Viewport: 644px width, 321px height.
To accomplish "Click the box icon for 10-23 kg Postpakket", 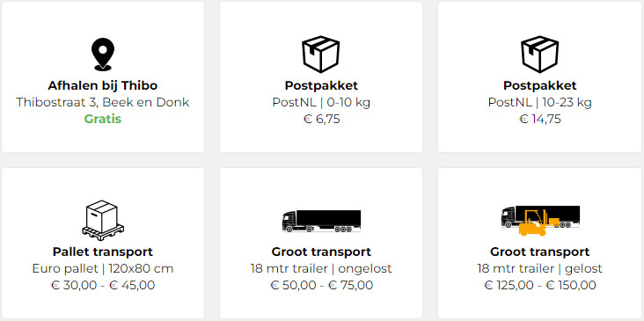I will [x=539, y=55].
